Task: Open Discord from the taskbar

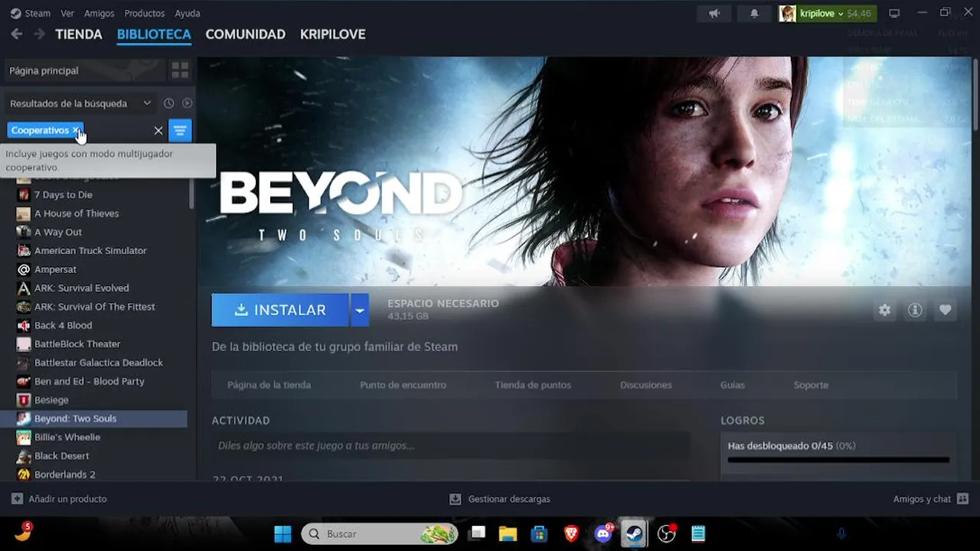Action: pyautogui.click(x=603, y=533)
